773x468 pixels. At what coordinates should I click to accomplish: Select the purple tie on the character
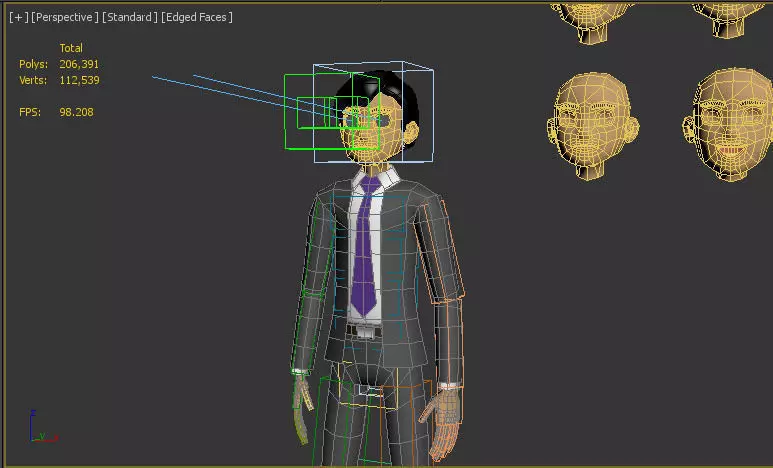pyautogui.click(x=364, y=247)
